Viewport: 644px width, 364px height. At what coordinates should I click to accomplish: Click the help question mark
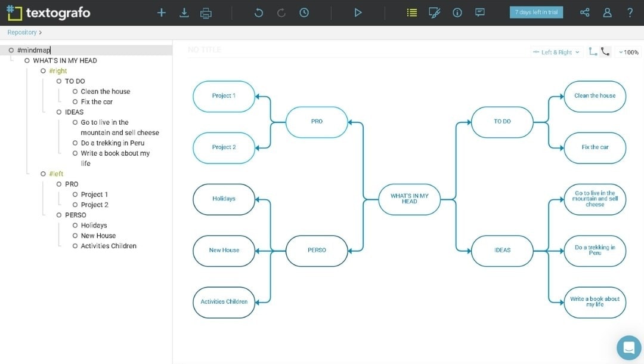[x=630, y=12]
